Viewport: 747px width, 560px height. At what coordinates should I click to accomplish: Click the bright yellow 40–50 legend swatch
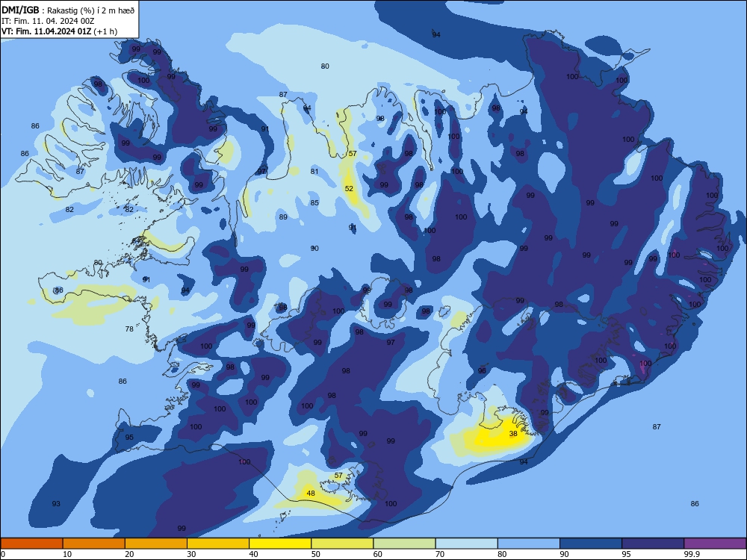point(280,544)
